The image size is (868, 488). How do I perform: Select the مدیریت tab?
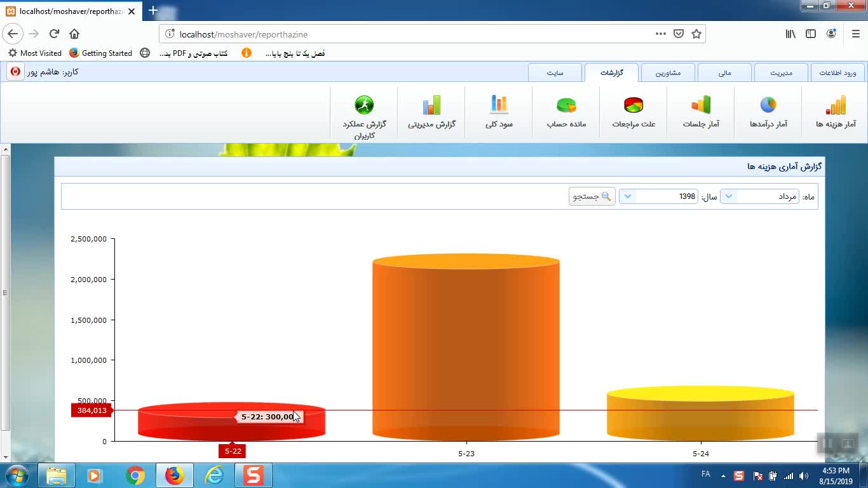click(781, 73)
